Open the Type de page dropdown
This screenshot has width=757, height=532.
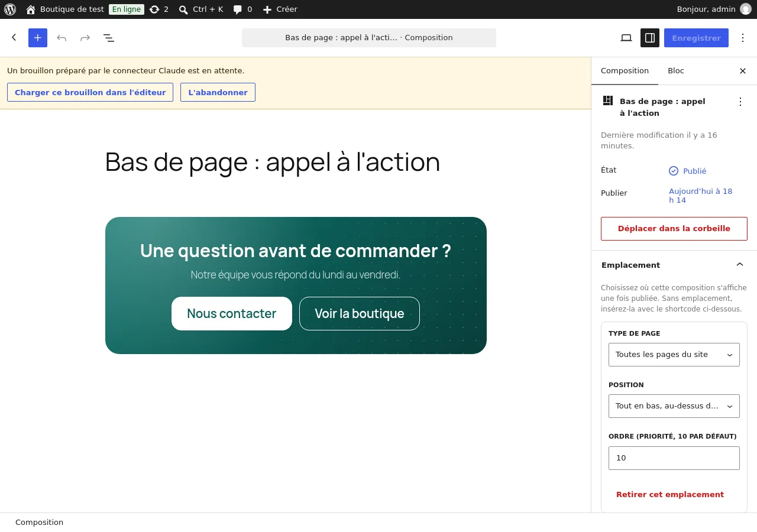[674, 355]
